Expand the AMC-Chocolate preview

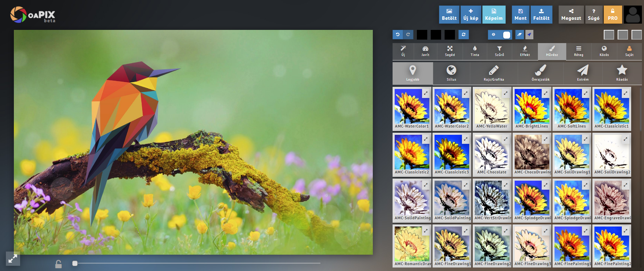[505, 139]
